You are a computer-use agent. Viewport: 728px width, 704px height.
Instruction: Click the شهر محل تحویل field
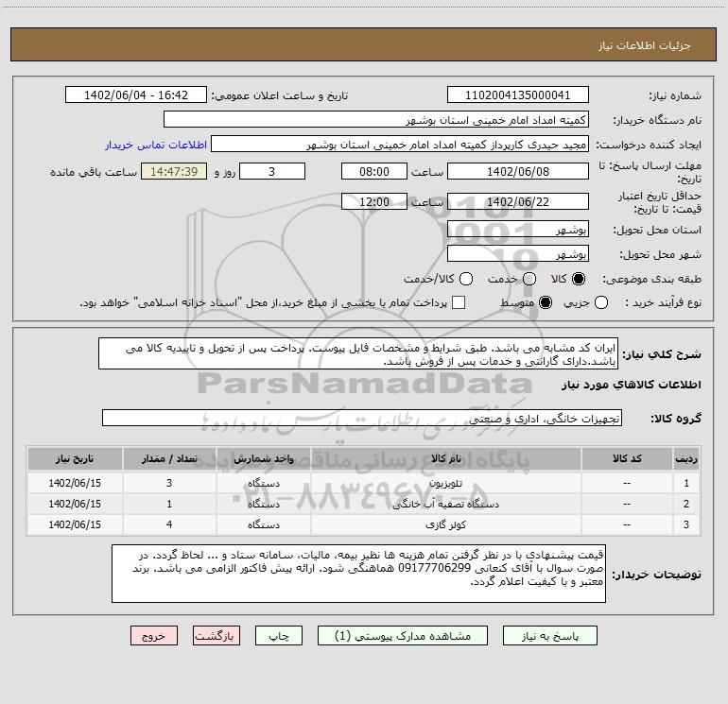(518, 254)
